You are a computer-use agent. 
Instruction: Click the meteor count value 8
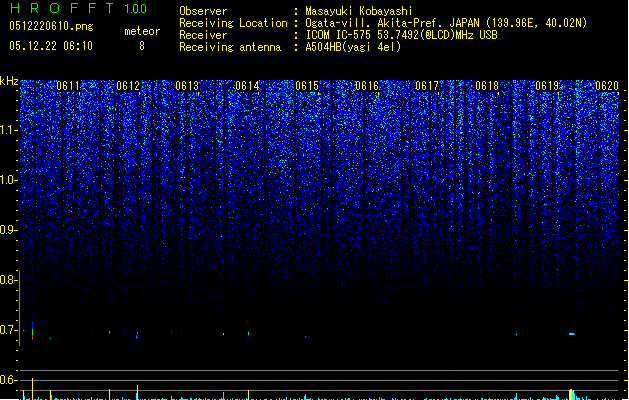(142, 46)
